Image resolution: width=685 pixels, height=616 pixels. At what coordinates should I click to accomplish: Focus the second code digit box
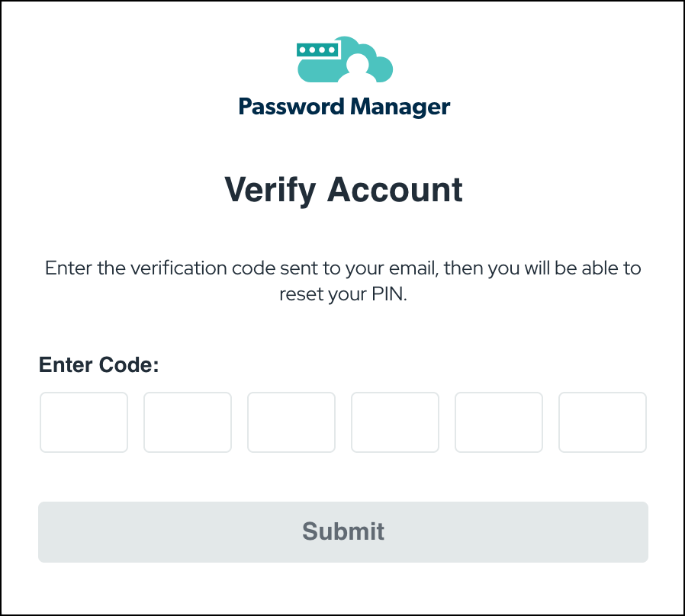pos(188,422)
